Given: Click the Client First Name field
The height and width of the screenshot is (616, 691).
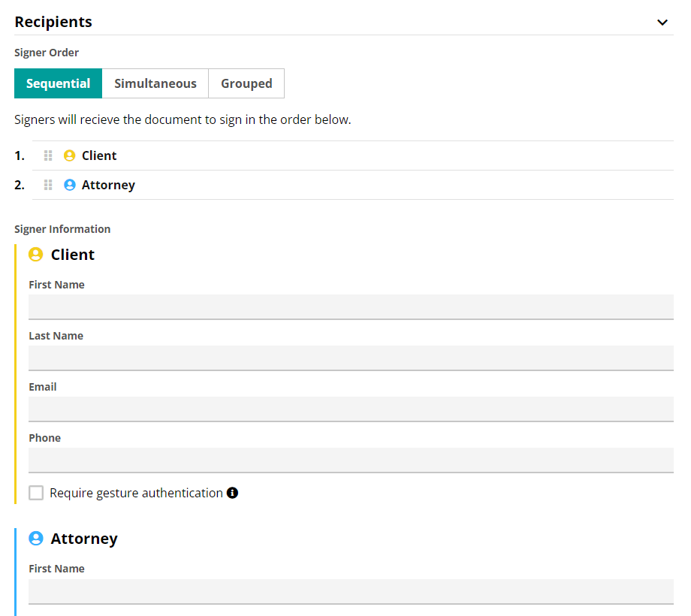Looking at the screenshot, I should (x=351, y=306).
